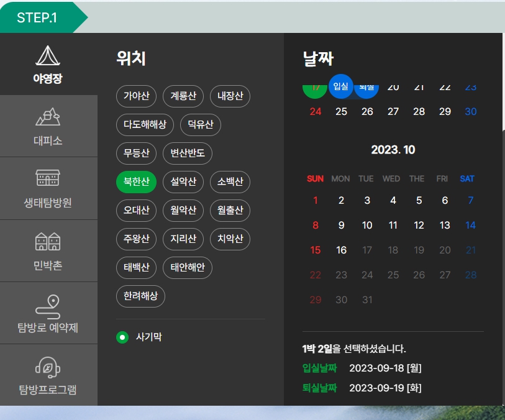Pick Sunday October 15 on the calendar

(x=316, y=250)
